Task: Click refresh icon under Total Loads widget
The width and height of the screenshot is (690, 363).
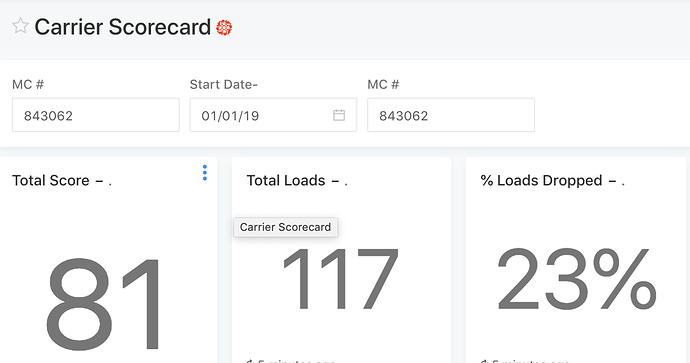Action: (x=250, y=361)
